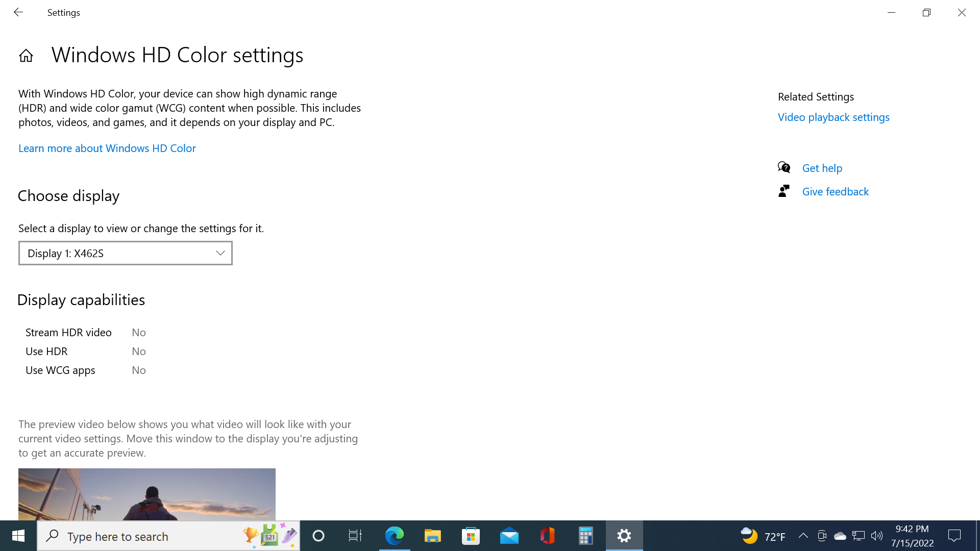The height and width of the screenshot is (551, 980).
Task: Adjust system volume slider in taskbar
Action: 876,536
